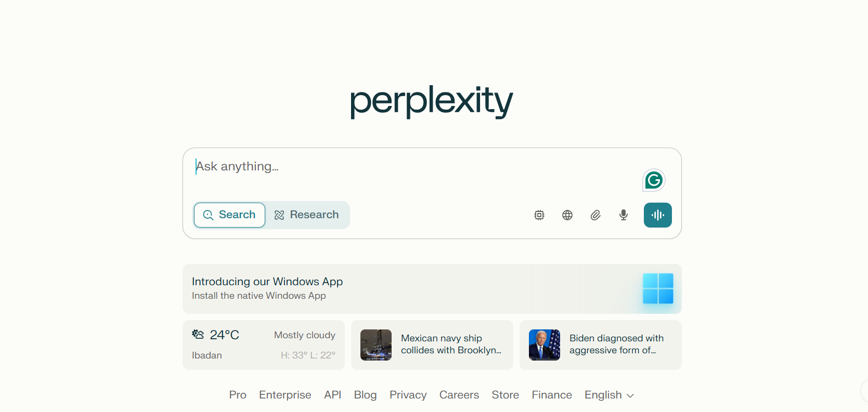Go to the Careers section
The image size is (868, 412).
[x=459, y=395]
